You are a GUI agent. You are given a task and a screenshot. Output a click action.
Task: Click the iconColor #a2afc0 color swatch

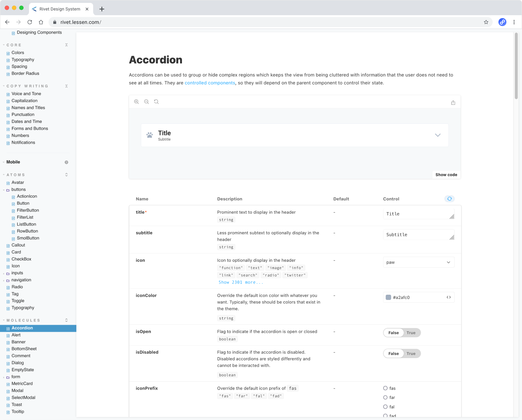click(388, 297)
